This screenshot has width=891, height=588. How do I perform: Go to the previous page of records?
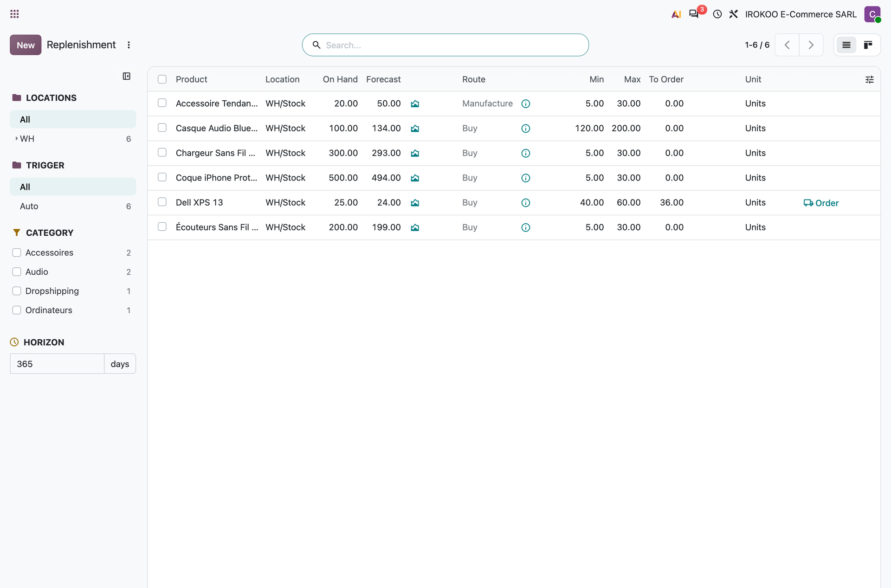(787, 45)
